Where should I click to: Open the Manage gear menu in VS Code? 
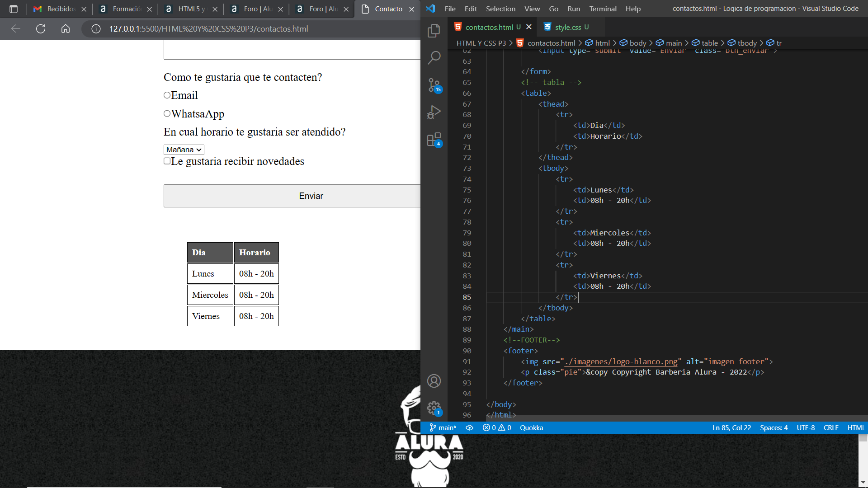click(x=434, y=408)
